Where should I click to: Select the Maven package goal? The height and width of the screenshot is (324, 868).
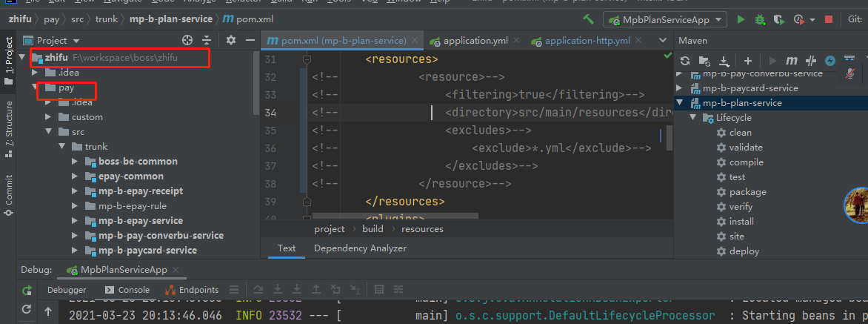pos(741,191)
